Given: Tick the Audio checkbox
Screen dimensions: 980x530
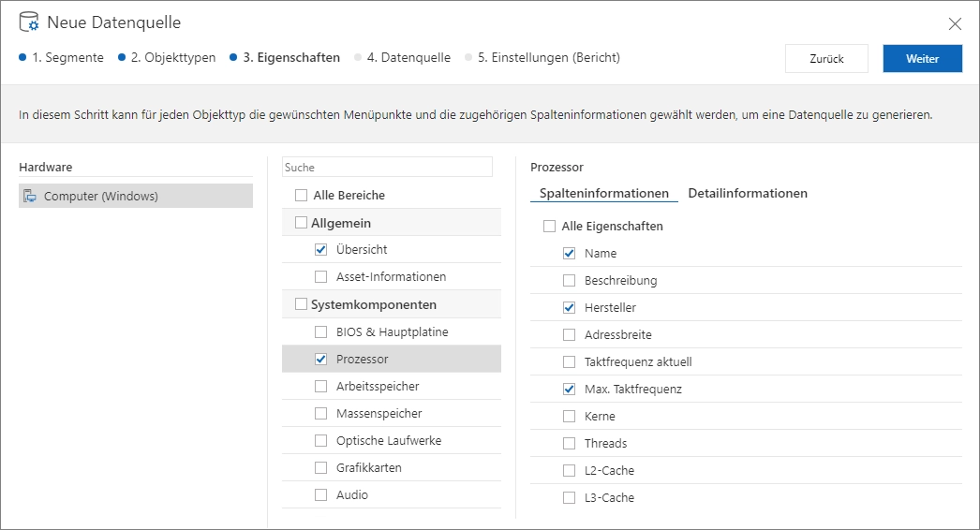Looking at the screenshot, I should click(320, 495).
